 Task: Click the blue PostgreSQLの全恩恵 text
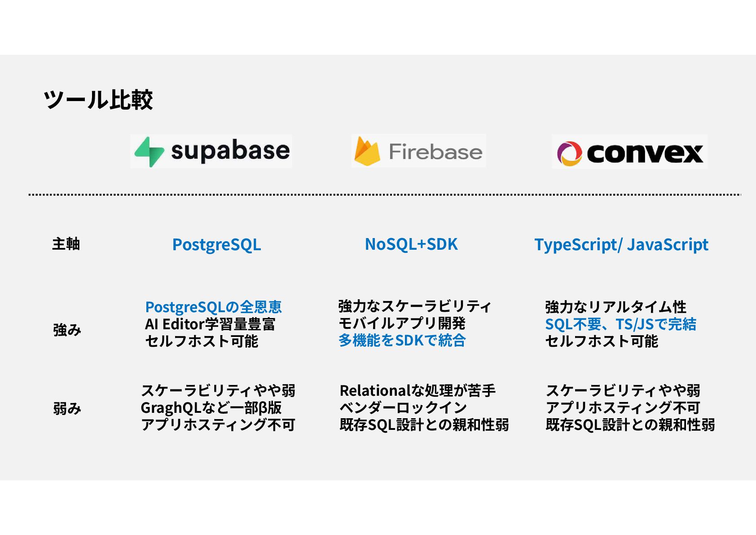(x=213, y=307)
